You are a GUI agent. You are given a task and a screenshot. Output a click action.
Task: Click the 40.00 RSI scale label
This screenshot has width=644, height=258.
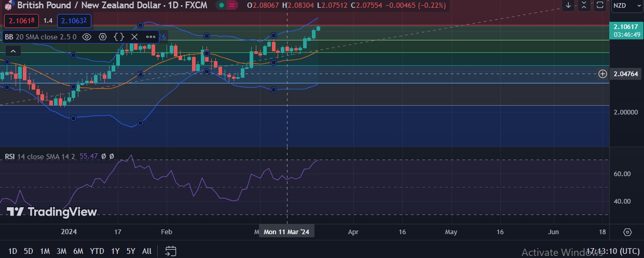click(x=622, y=202)
